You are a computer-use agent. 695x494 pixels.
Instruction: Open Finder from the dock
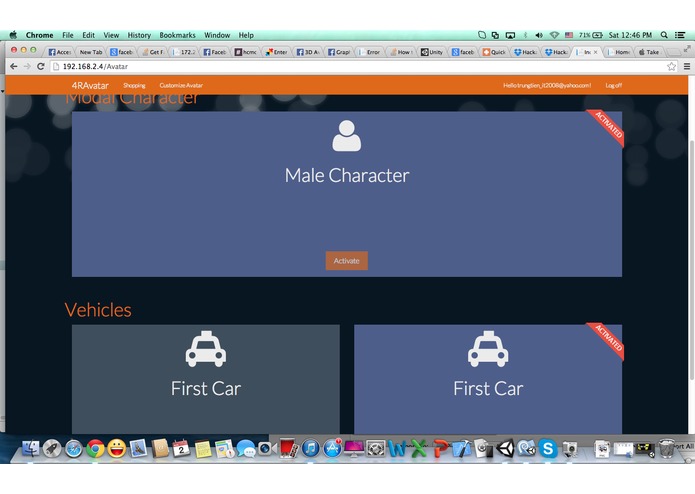(31, 448)
